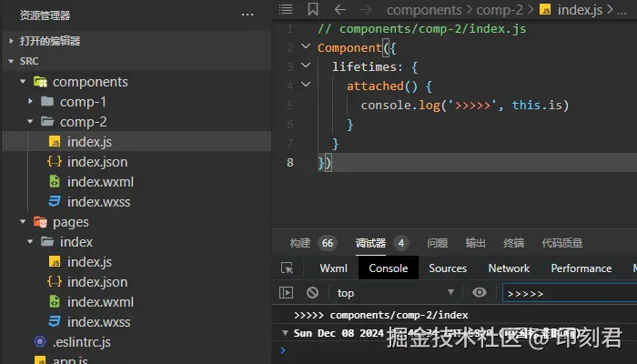Switch to the 代码质量 tab

pyautogui.click(x=562, y=243)
